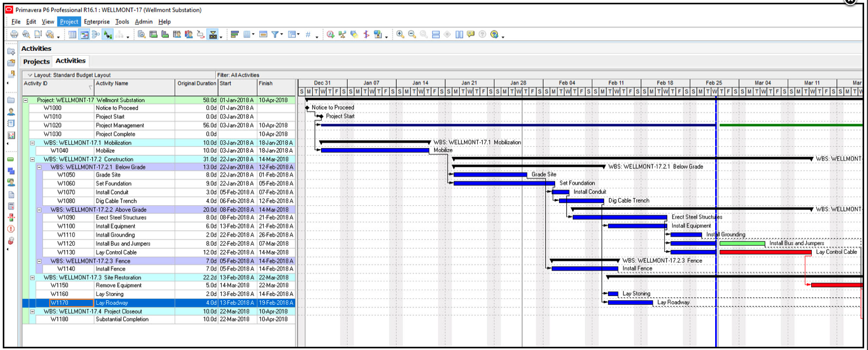The width and height of the screenshot is (868, 350).
Task: Click the red Lay Control Cable Gantt bar
Action: 765,252
